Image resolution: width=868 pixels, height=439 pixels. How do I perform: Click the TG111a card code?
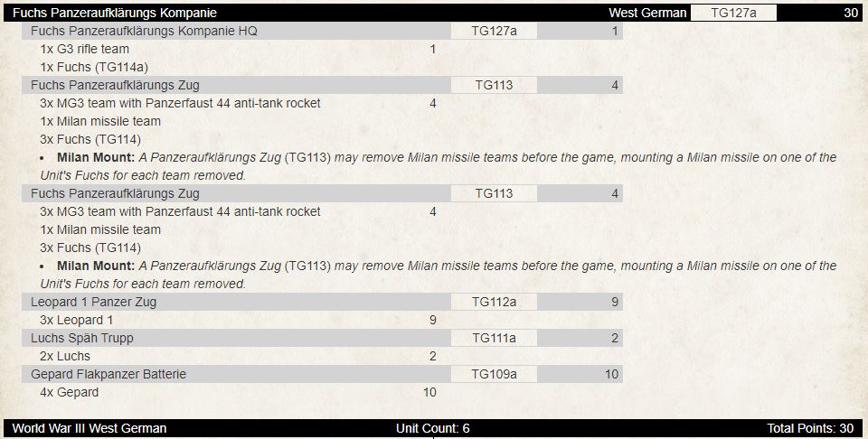click(x=494, y=338)
